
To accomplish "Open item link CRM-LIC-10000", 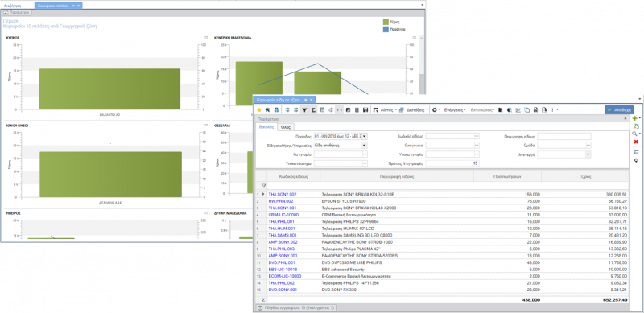I will (x=283, y=214).
